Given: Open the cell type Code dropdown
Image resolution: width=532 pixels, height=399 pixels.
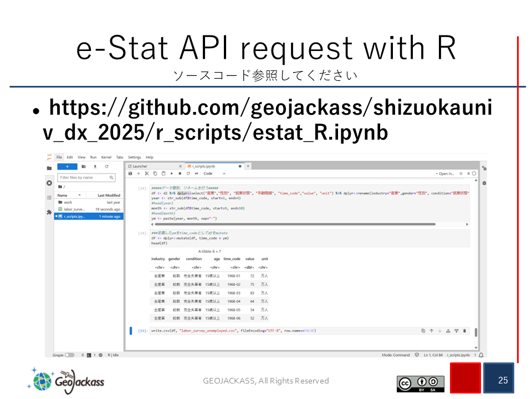Looking at the screenshot, I should pos(214,173).
